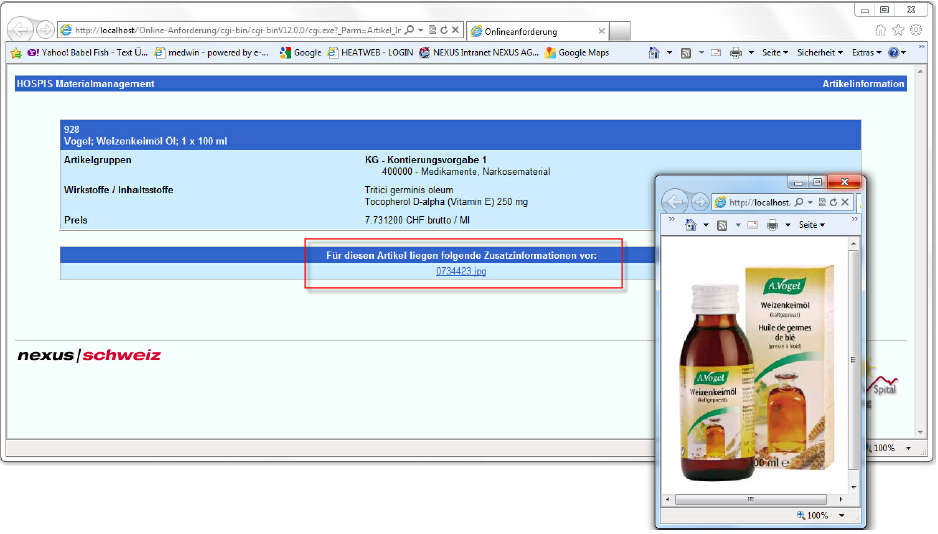Click the printer icon in popup window
938x534 pixels.
(x=771, y=225)
